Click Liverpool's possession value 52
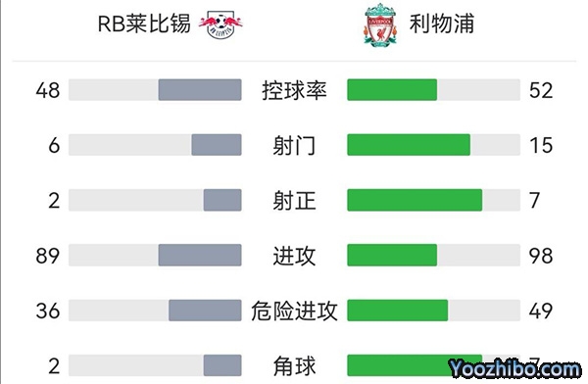Screen dimensions: 588x384 (541, 90)
